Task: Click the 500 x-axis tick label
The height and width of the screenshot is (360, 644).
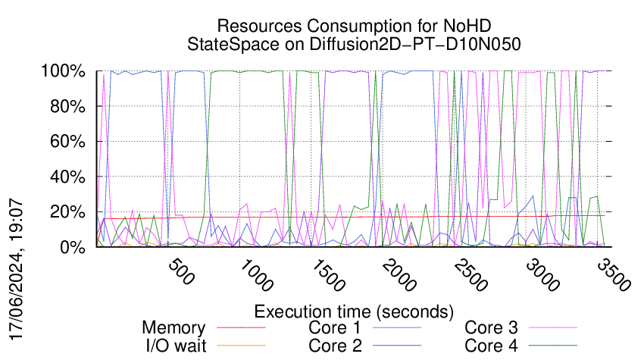Action: (x=181, y=272)
